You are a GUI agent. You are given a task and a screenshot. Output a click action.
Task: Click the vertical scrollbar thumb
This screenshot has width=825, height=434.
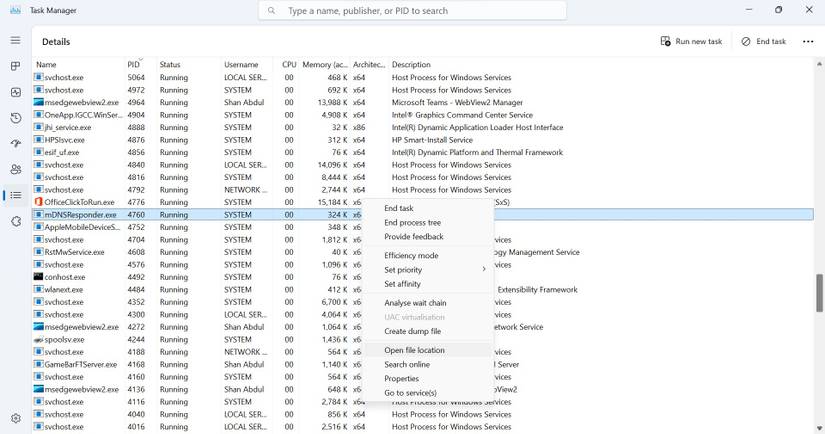(819, 292)
